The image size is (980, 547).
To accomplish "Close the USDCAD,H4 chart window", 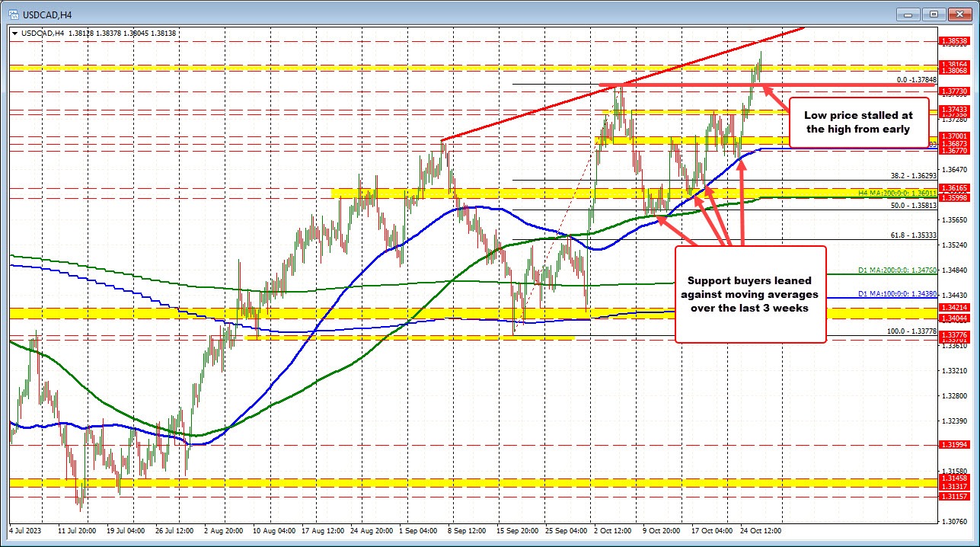I will point(958,14).
